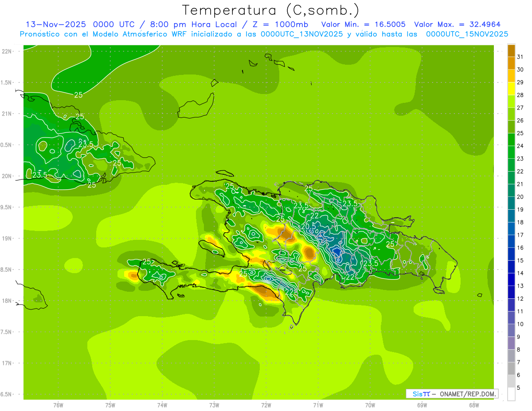Click the "68W" longitude axis label
Screen dimensions: 532x411
(x=474, y=405)
